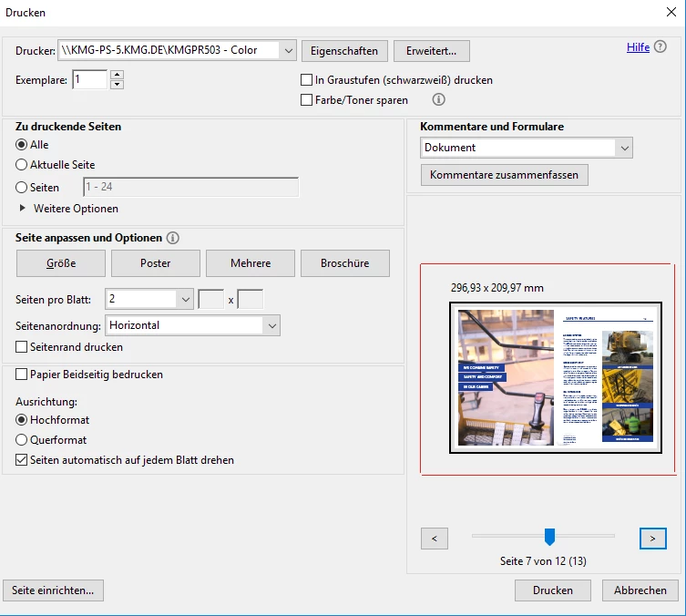Screen dimensions: 686x616
Task: Click the first custom pages-per-sheet field
Action: [210, 300]
